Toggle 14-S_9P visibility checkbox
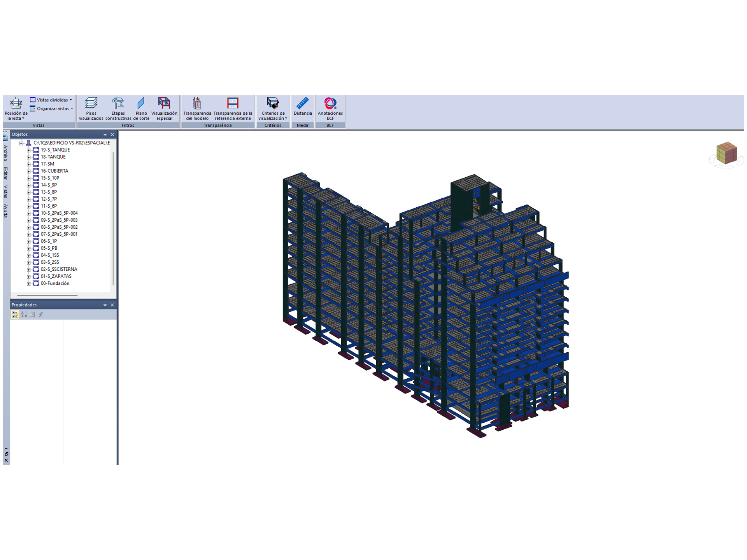This screenshot has height=560, width=747. pos(36,185)
